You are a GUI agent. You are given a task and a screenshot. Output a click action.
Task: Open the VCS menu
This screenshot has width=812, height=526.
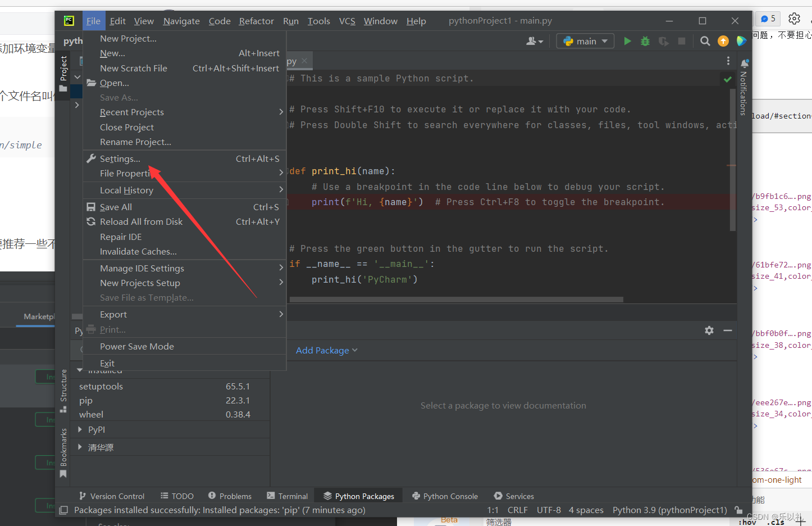[x=347, y=21]
